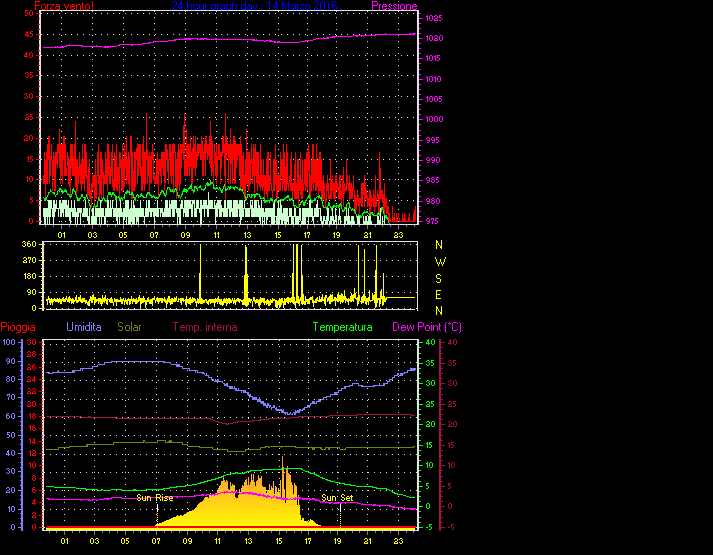The image size is (713, 555).
Task: Click the N wind direction letter
Action: (x=438, y=245)
